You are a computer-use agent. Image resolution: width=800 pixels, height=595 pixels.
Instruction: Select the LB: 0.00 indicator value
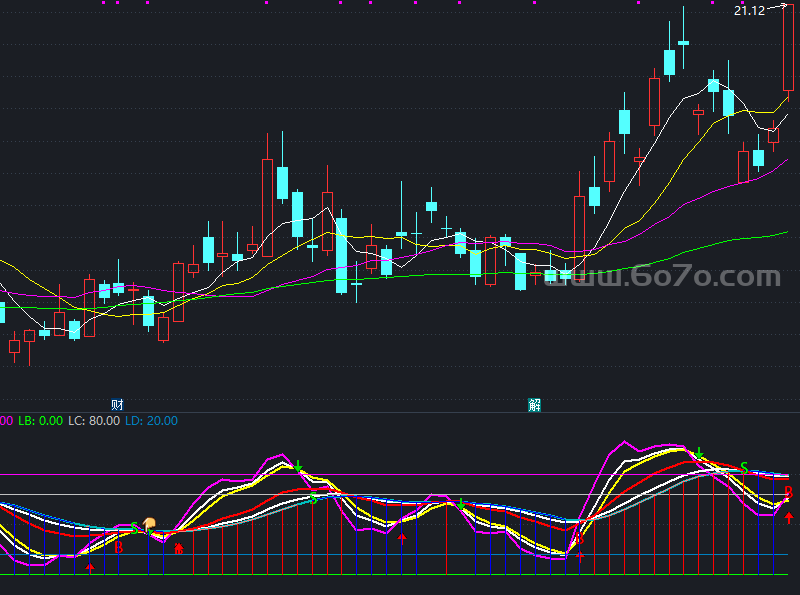[40, 421]
